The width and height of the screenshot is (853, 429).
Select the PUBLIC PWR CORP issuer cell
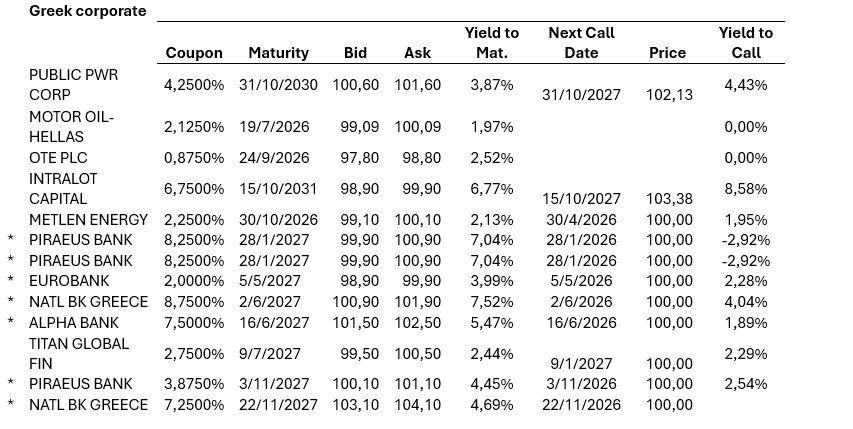(x=72, y=84)
